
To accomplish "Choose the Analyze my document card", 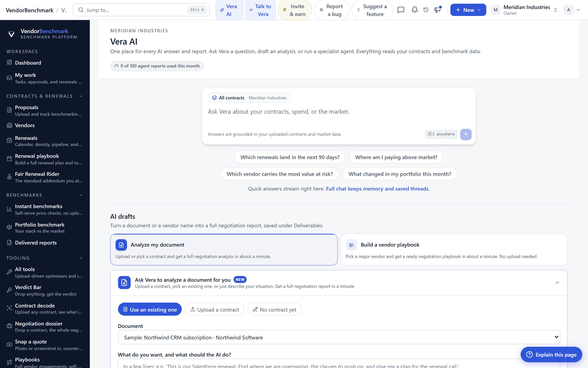I will tap(224, 249).
